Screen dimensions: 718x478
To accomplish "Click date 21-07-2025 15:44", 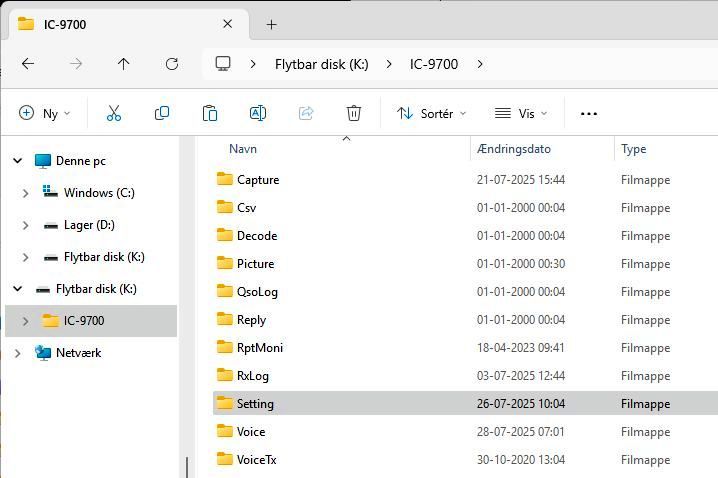I will (x=521, y=179).
